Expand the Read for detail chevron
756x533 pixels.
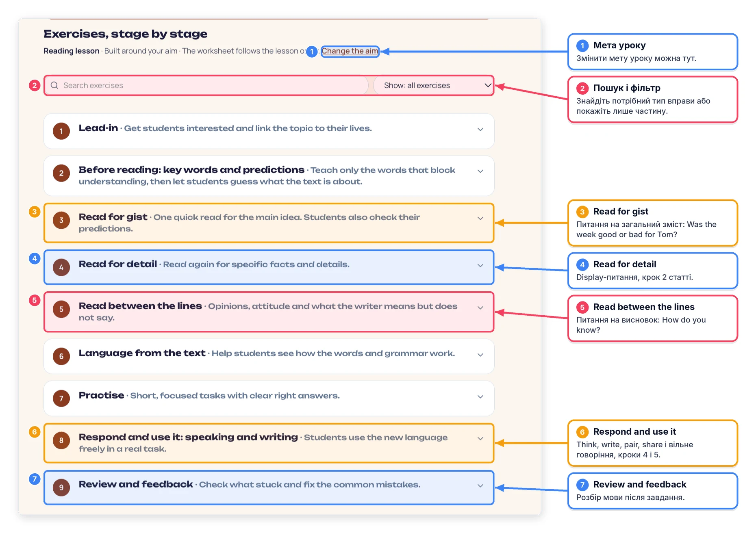coord(480,266)
